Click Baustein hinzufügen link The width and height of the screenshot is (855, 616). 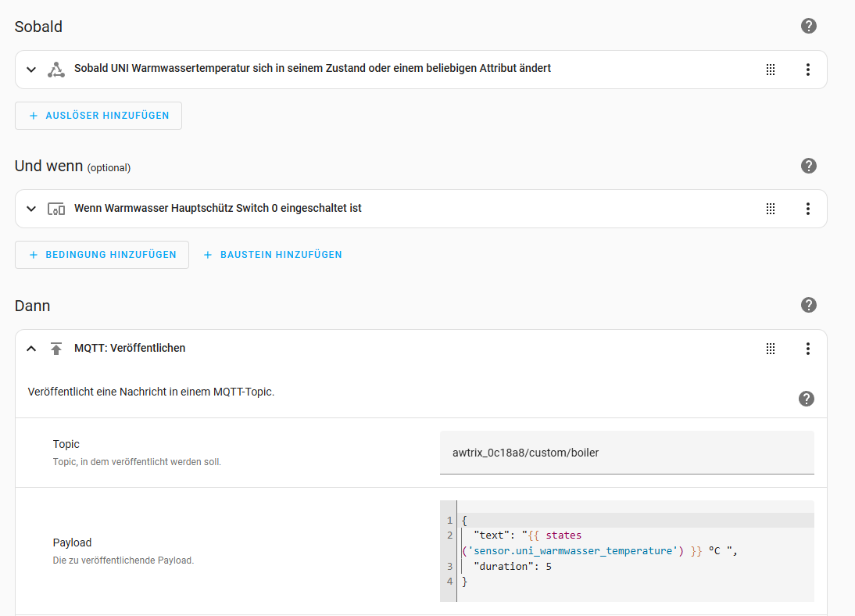pyautogui.click(x=273, y=255)
